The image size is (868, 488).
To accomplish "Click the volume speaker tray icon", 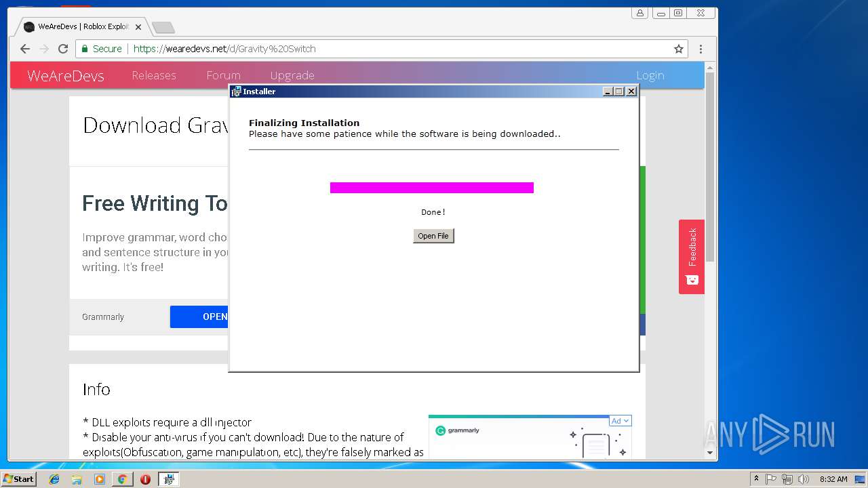I will point(804,479).
